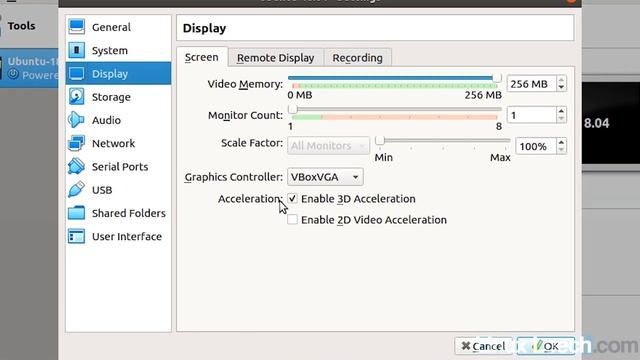The width and height of the screenshot is (640, 360).
Task: Go to Audio settings page
Action: point(118,120)
